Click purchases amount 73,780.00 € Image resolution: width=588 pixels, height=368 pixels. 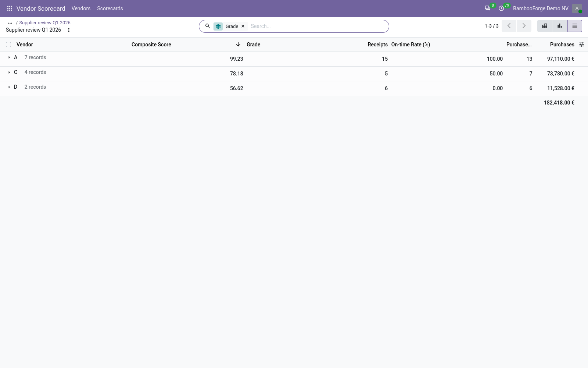560,74
